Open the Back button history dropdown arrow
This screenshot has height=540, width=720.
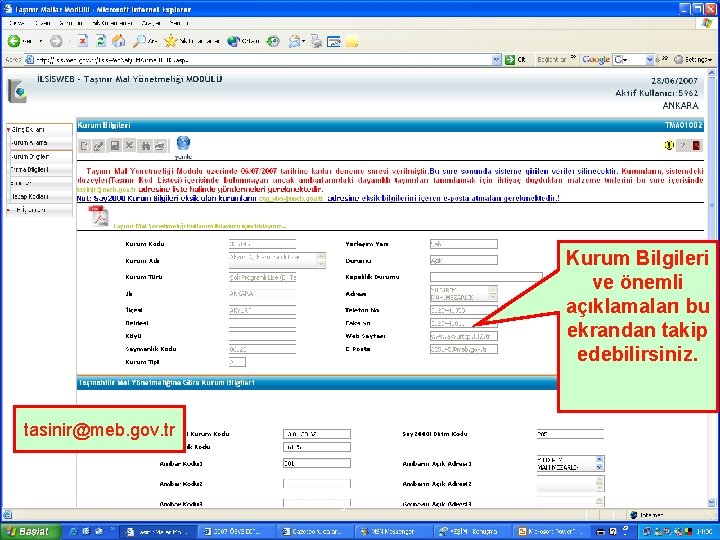40,41
